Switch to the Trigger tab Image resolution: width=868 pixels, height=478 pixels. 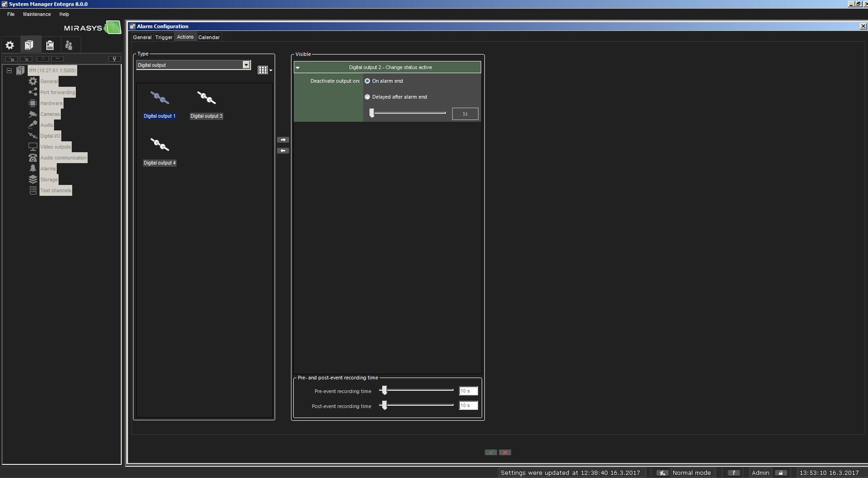pyautogui.click(x=164, y=38)
